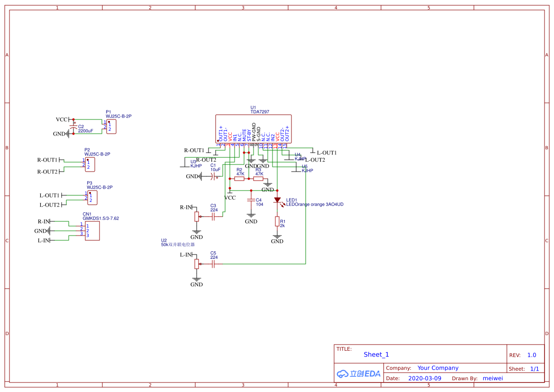
Task: Select the C2 2200uF capacitor symbol
Action: coord(73,127)
